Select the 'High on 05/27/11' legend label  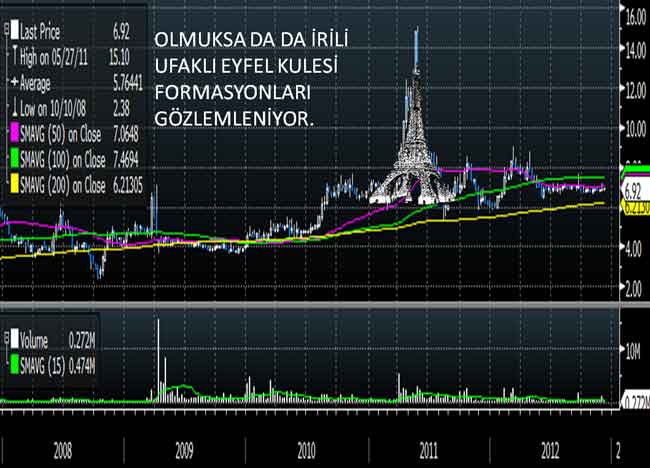tap(54, 57)
